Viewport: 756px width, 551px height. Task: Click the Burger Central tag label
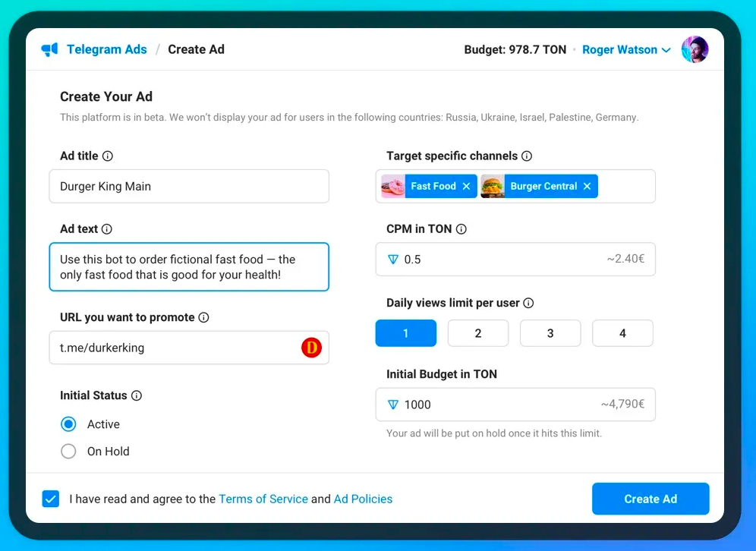(x=543, y=186)
